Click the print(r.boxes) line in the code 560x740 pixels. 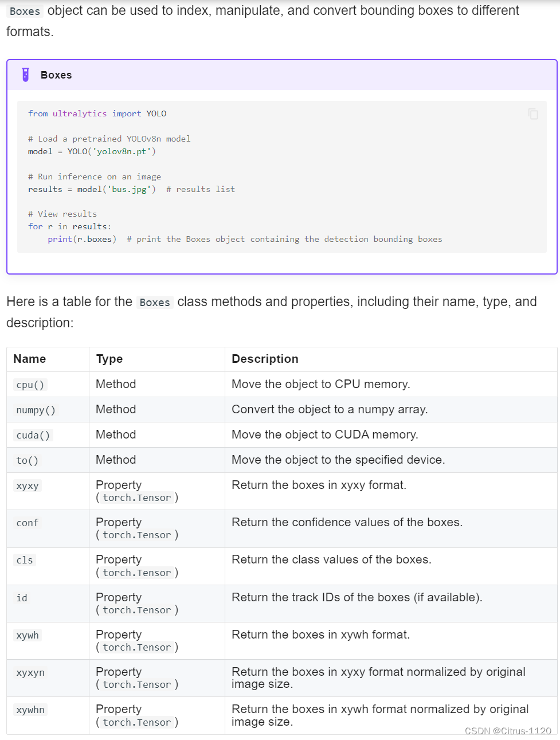[82, 239]
